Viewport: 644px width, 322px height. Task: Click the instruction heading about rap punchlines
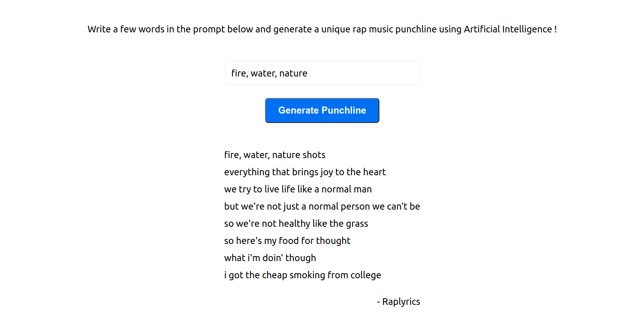tap(322, 29)
